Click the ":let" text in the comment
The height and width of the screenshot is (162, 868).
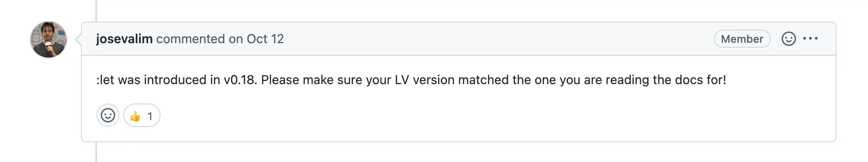click(x=106, y=80)
